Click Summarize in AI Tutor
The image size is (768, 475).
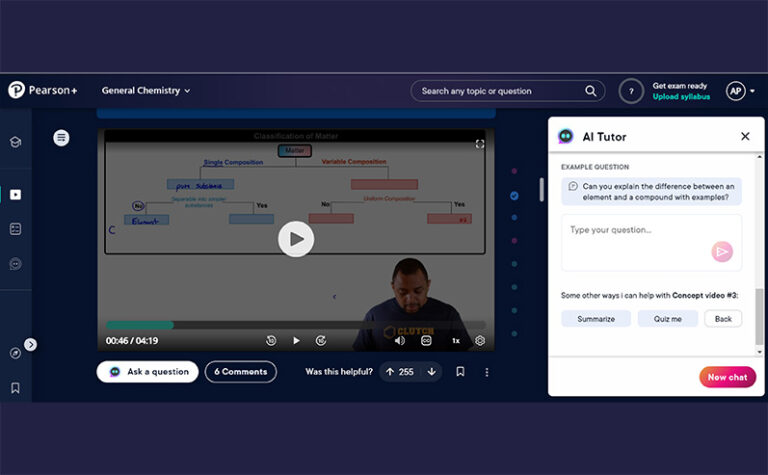(x=596, y=319)
